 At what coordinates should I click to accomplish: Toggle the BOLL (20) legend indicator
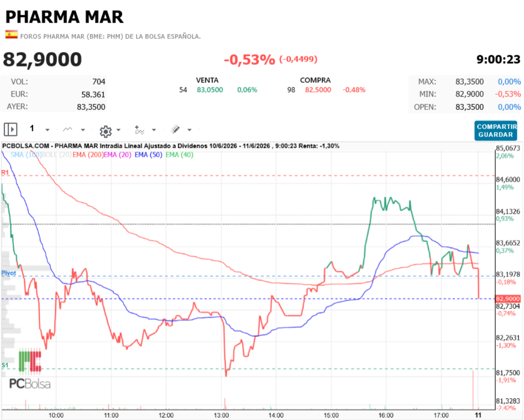coord(56,155)
